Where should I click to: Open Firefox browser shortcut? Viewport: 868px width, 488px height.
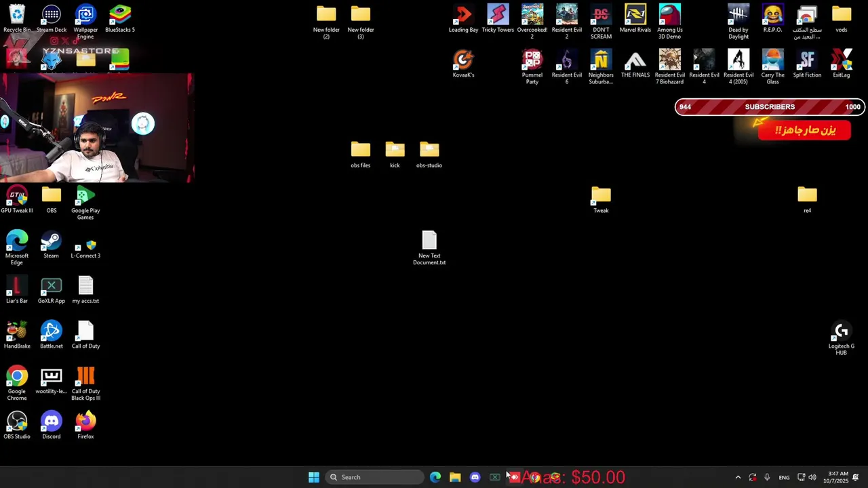tap(85, 426)
